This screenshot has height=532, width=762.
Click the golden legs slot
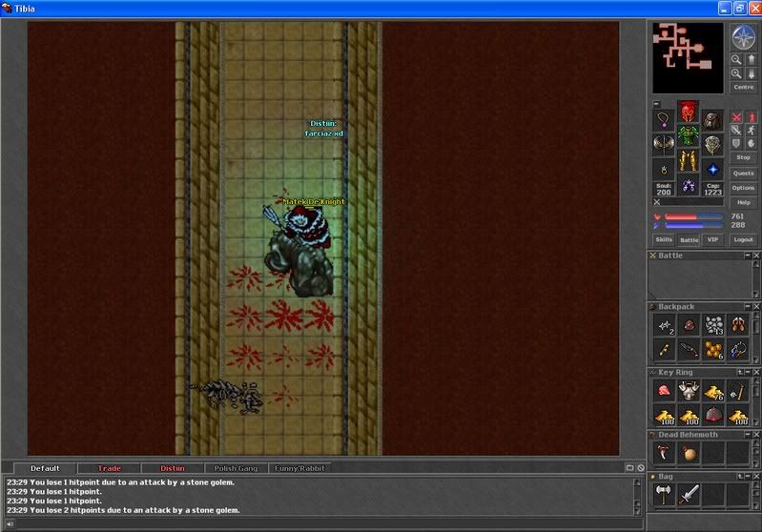tap(688, 160)
